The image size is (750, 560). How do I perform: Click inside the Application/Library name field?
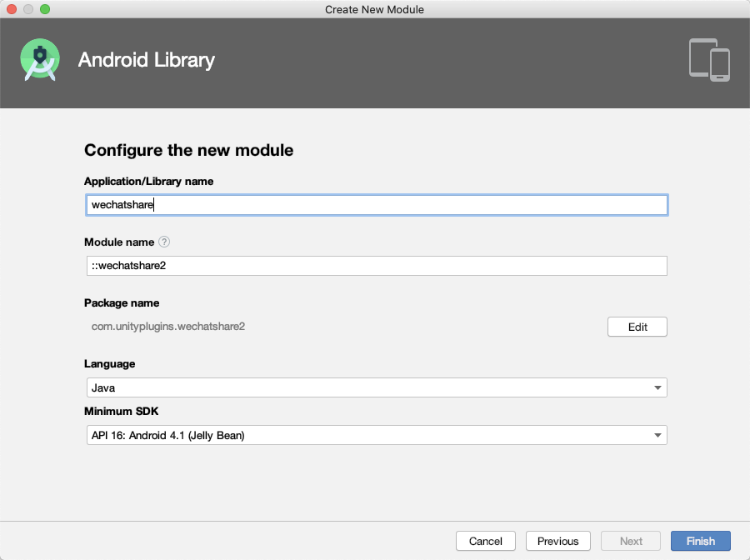pyautogui.click(x=376, y=204)
